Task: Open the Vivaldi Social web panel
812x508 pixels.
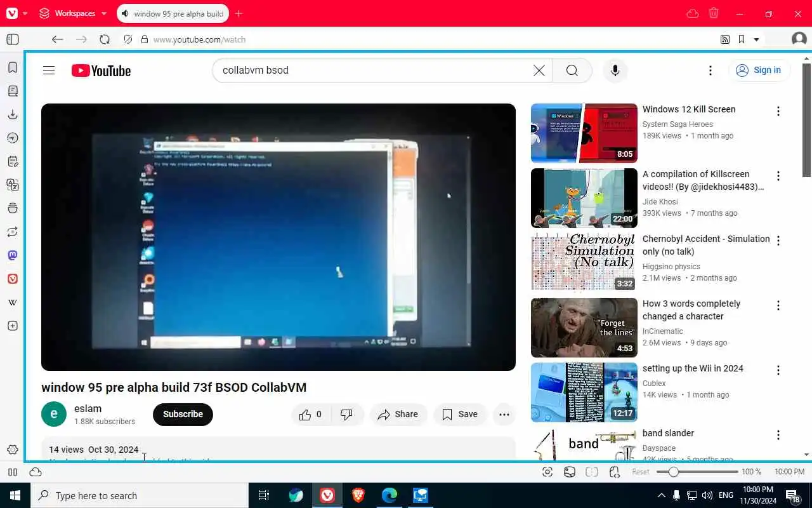Action: coord(12,279)
